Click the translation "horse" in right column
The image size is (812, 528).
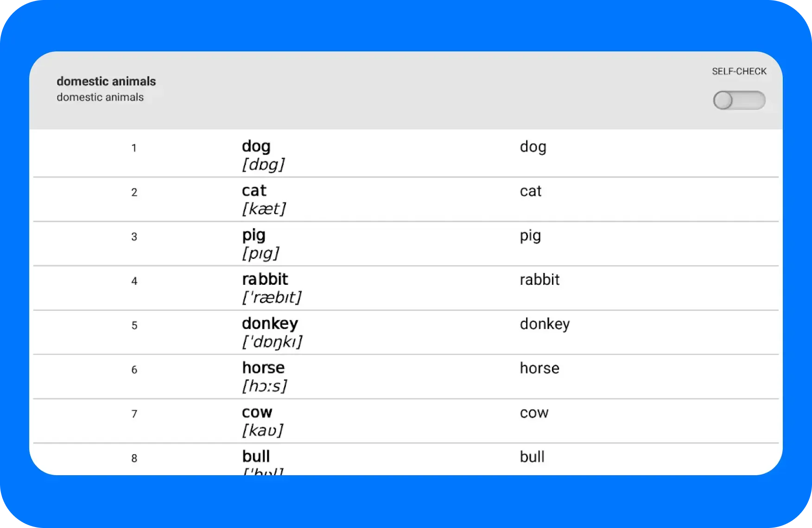click(x=539, y=368)
